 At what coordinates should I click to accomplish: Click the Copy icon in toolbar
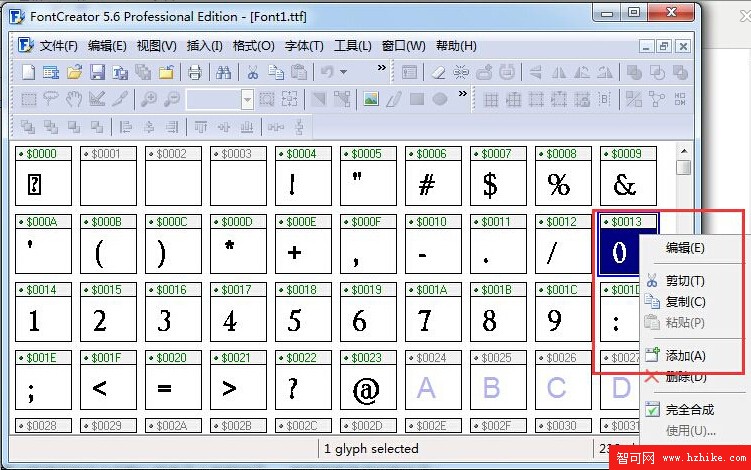[276, 72]
